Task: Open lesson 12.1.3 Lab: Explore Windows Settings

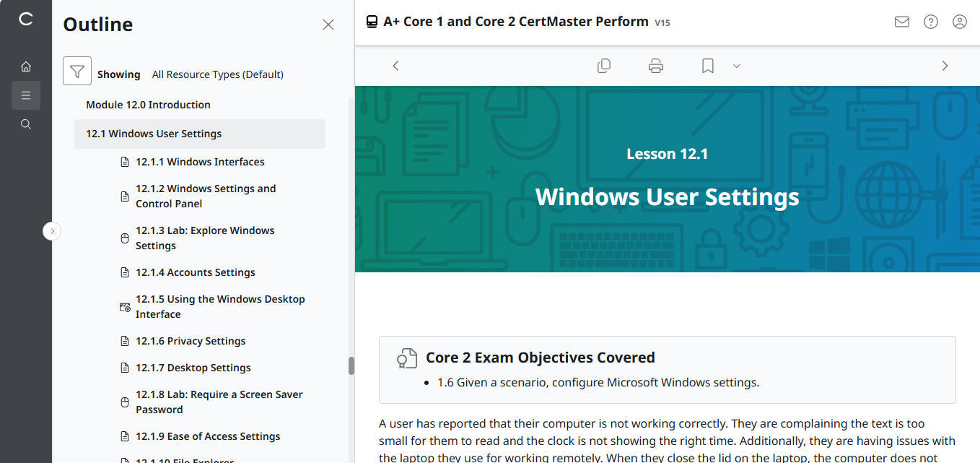Action: (205, 238)
